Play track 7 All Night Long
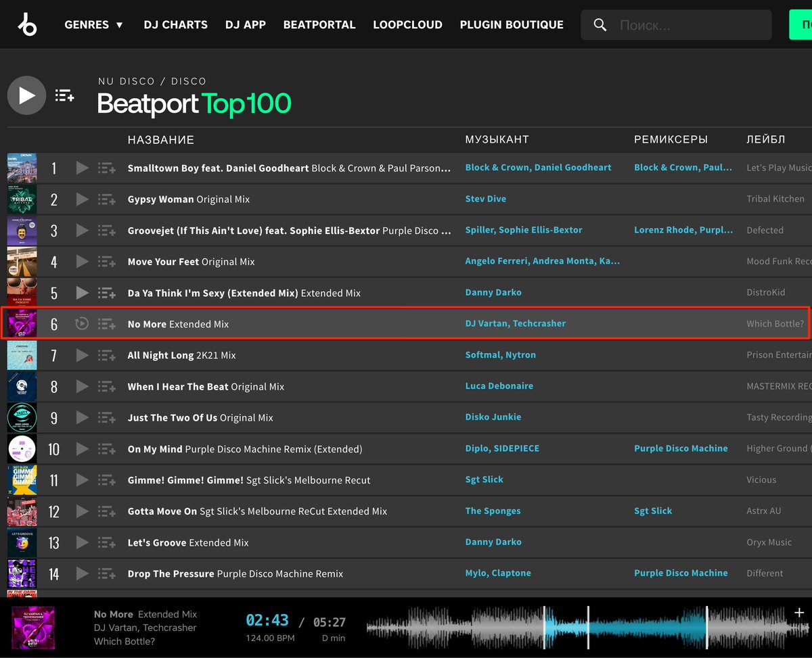This screenshot has width=812, height=658. pyautogui.click(x=82, y=355)
